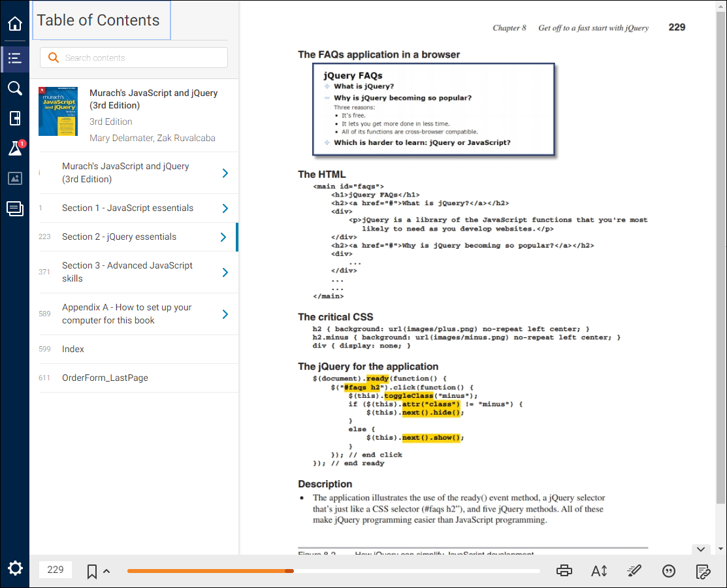Image resolution: width=727 pixels, height=588 pixels.
Task: Open the Index entry
Action: (73, 349)
